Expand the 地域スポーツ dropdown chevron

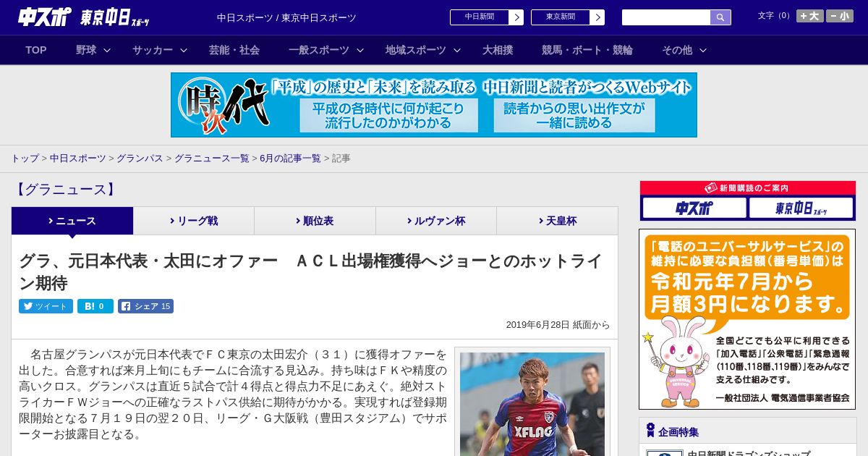(457, 51)
